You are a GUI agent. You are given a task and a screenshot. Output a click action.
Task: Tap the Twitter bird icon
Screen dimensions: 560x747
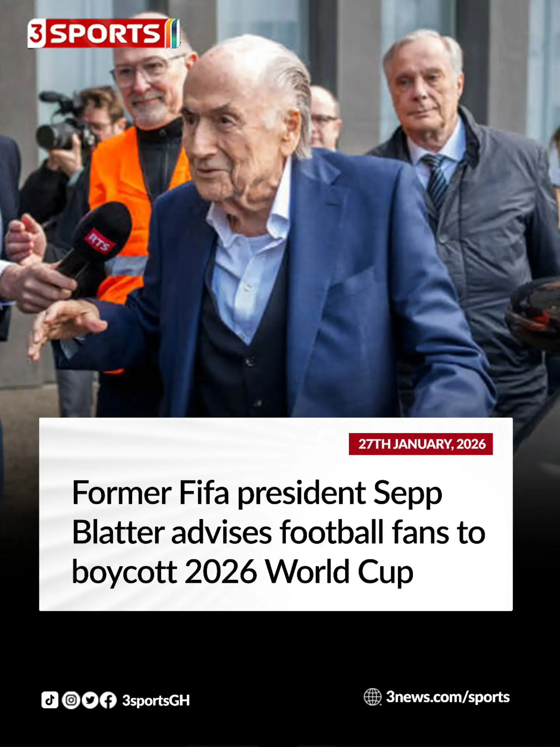(90, 700)
